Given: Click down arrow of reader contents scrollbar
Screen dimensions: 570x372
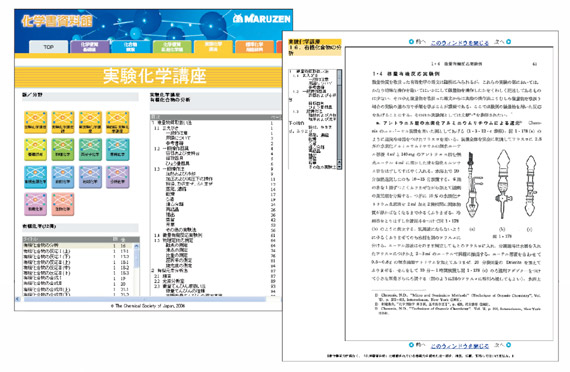Looking at the screenshot, I should [x=340, y=166].
